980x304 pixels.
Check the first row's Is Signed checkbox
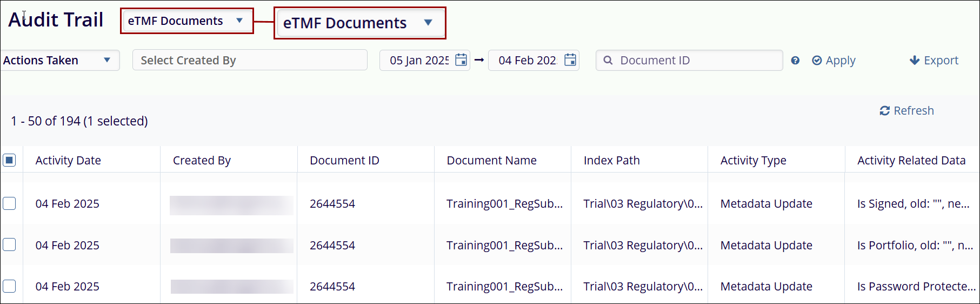[x=9, y=203]
